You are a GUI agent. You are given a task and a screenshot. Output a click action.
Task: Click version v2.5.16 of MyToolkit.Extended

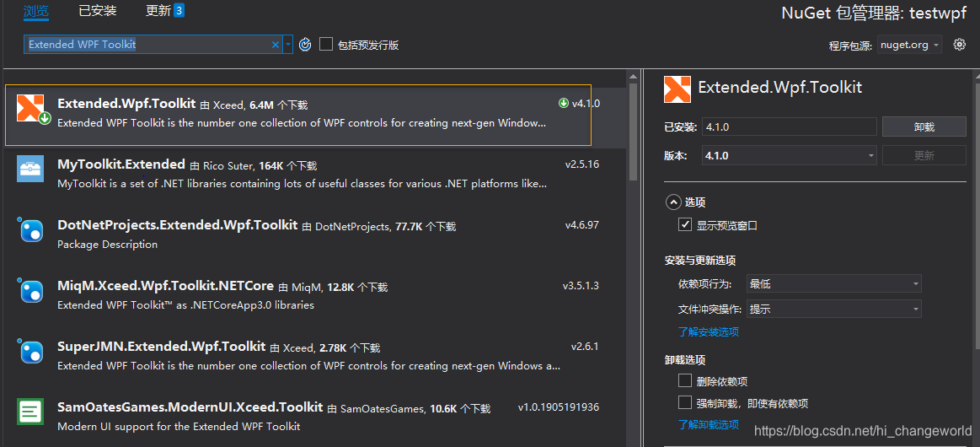(x=582, y=164)
